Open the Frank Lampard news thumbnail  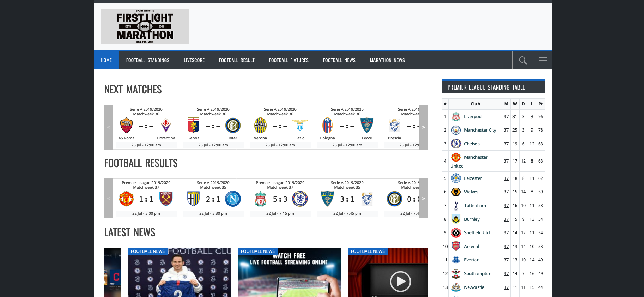(180, 272)
